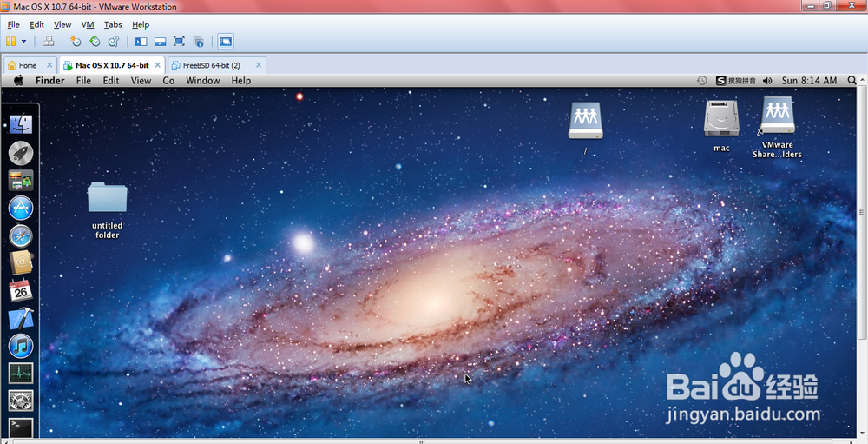Open the VMware Help menu
This screenshot has height=444, width=868.
(x=141, y=24)
